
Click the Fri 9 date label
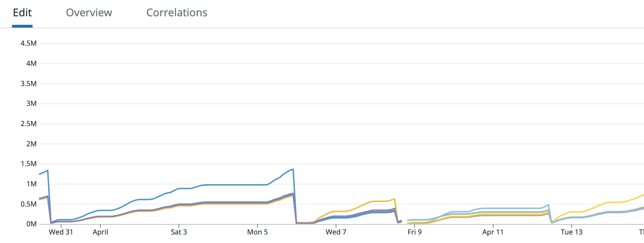(414, 232)
